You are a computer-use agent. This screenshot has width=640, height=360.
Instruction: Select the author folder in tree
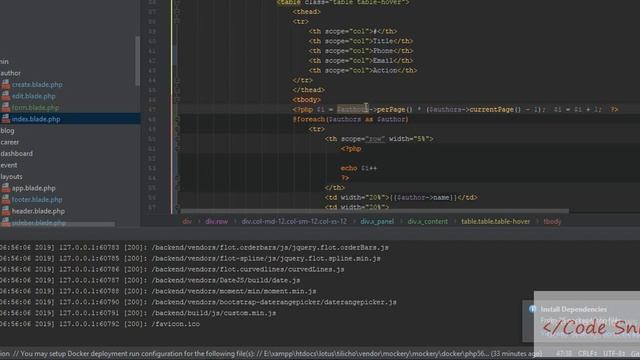(x=11, y=73)
